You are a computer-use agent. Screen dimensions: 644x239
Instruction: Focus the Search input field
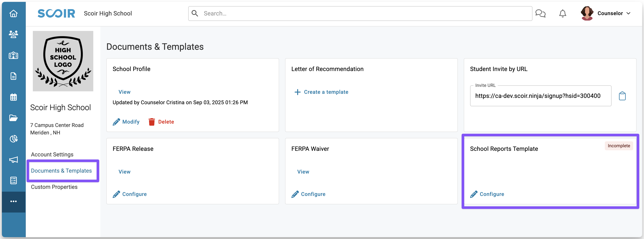[x=360, y=13]
